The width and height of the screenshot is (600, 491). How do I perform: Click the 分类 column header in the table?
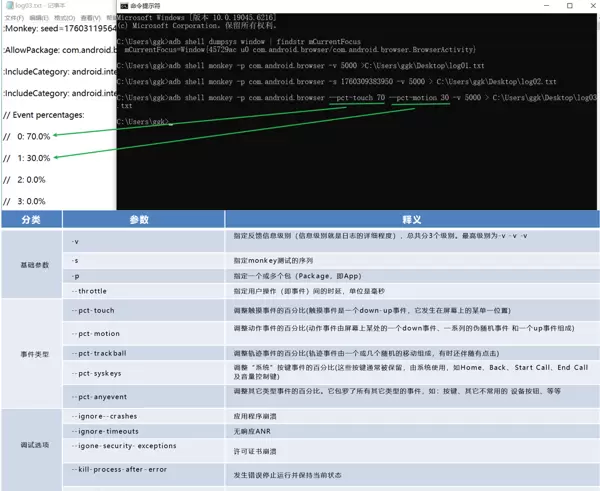coord(31,219)
